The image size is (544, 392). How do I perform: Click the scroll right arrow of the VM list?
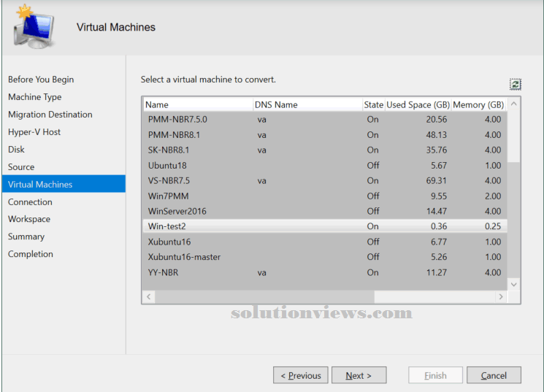pyautogui.click(x=501, y=296)
